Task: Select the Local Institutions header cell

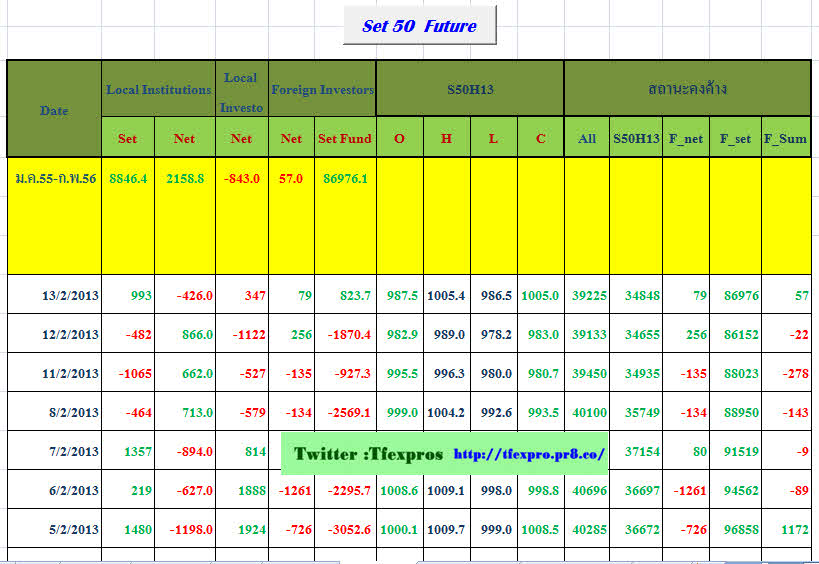Action: click(158, 90)
